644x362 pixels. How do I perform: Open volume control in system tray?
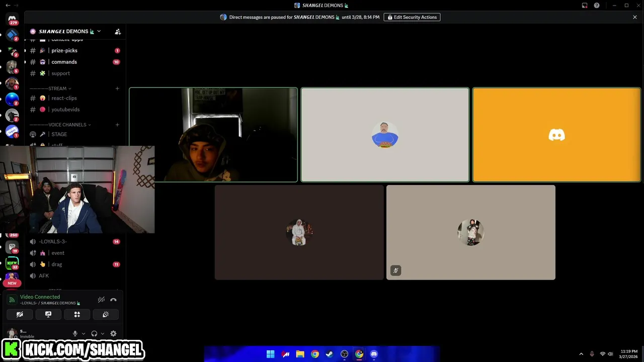611,354
